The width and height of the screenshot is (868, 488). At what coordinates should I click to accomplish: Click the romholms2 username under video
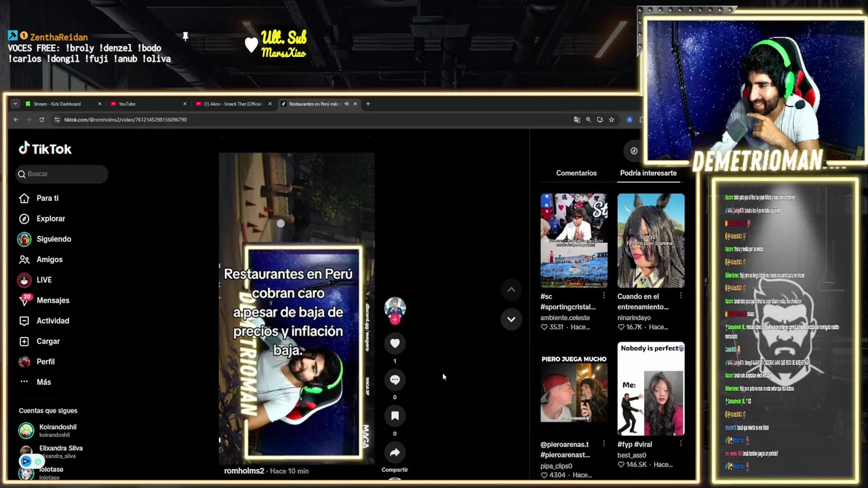click(x=244, y=471)
